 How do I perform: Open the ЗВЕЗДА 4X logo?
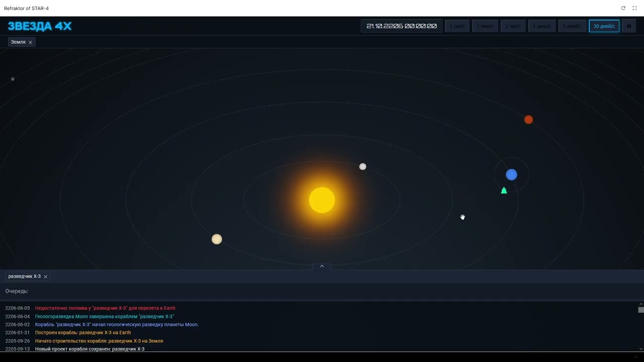click(x=40, y=26)
